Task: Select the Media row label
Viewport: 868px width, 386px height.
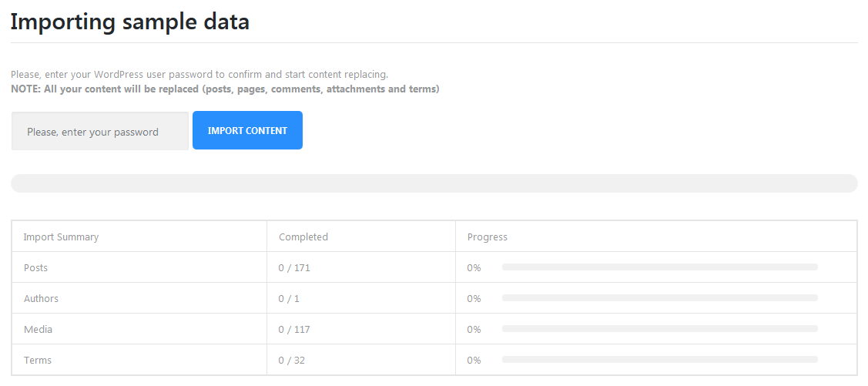Action: tap(38, 330)
